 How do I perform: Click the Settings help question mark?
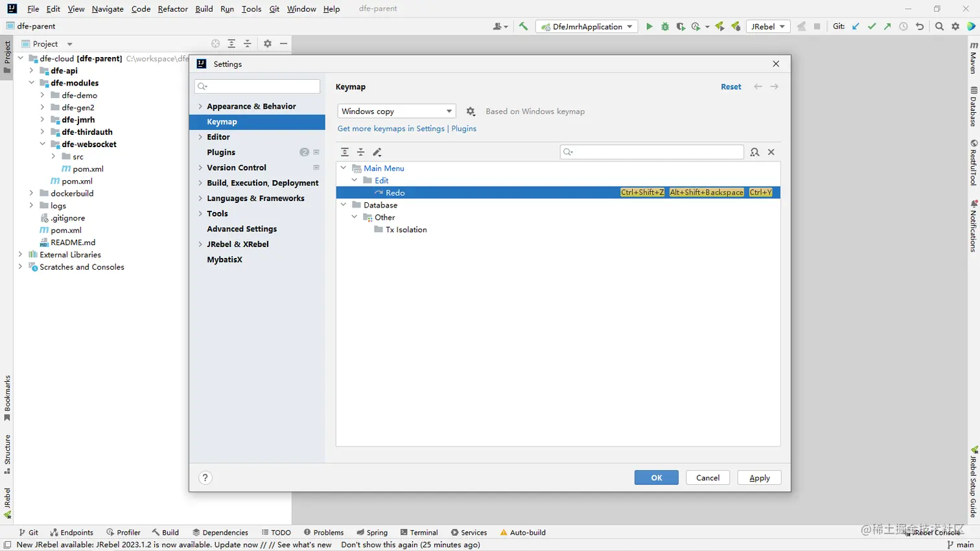pos(205,478)
